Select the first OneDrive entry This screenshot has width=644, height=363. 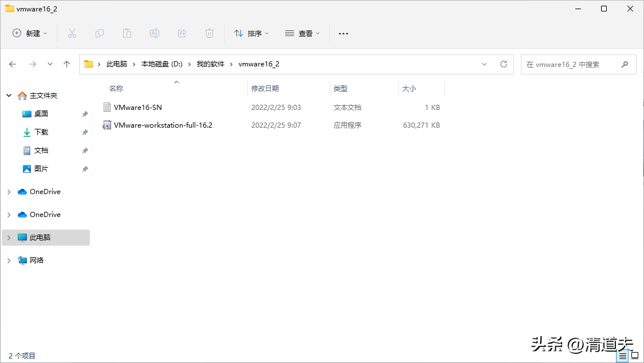point(45,192)
